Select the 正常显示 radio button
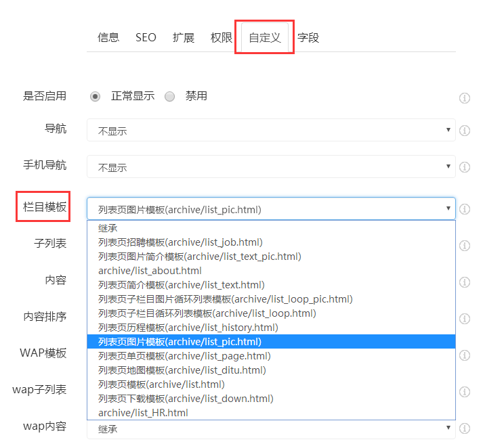Image resolution: width=504 pixels, height=444 pixels. pyautogui.click(x=96, y=97)
